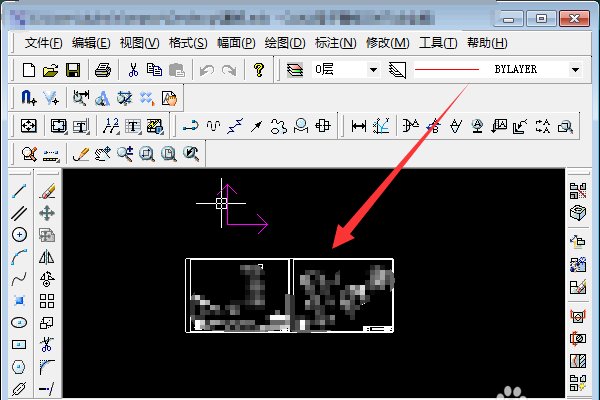Select the Mirror tool
This screenshot has width=600, height=400.
coord(46,256)
